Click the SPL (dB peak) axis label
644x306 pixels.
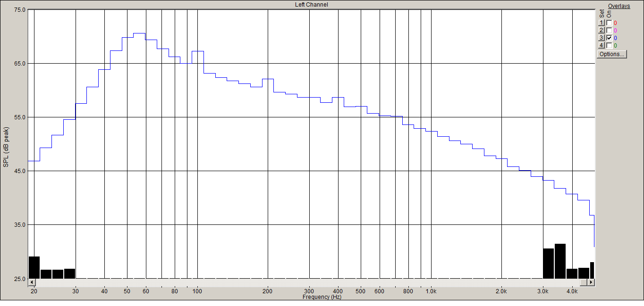[6, 146]
